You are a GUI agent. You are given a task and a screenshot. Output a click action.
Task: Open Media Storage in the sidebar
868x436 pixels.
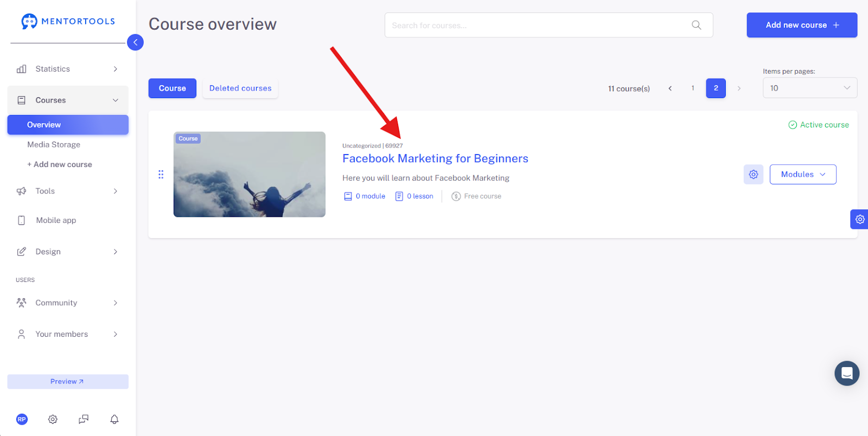[x=54, y=145]
